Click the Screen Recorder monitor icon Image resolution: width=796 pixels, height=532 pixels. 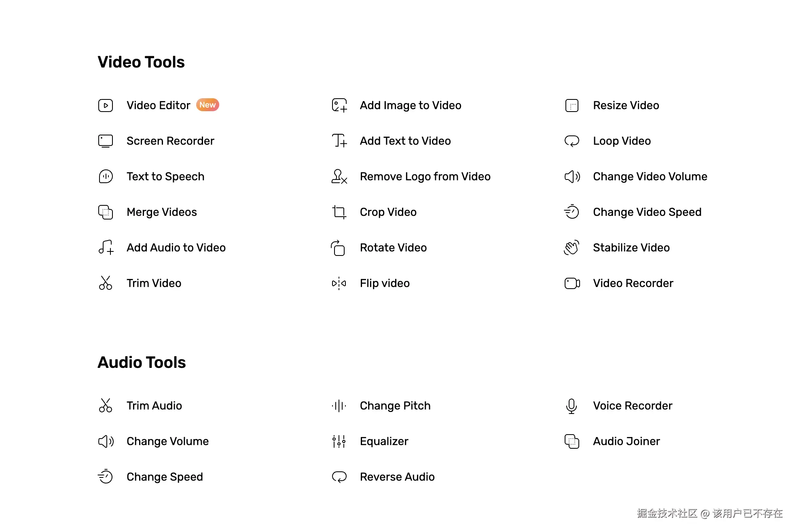click(106, 141)
